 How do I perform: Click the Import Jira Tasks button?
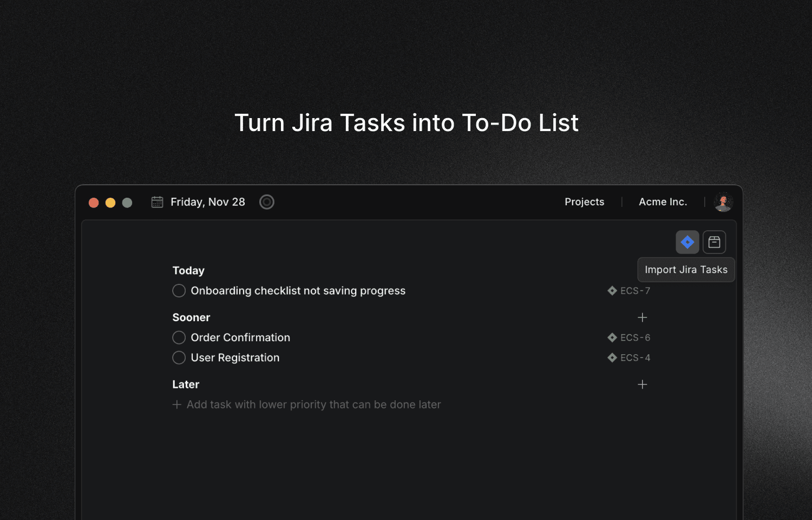[686, 269]
